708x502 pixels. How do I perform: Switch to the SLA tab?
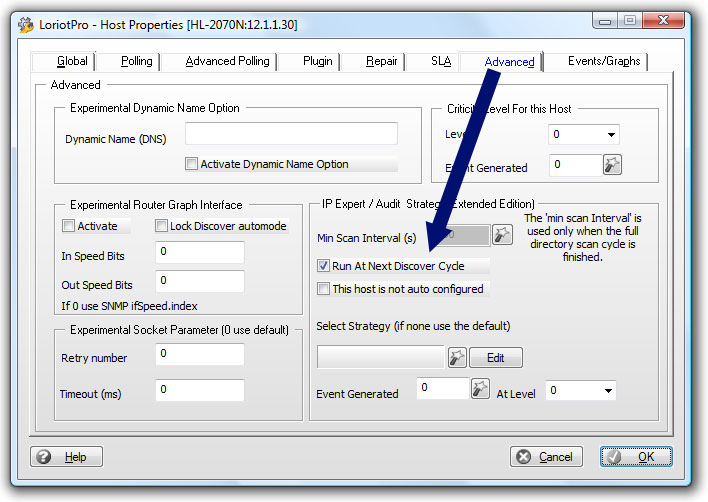pos(433,61)
